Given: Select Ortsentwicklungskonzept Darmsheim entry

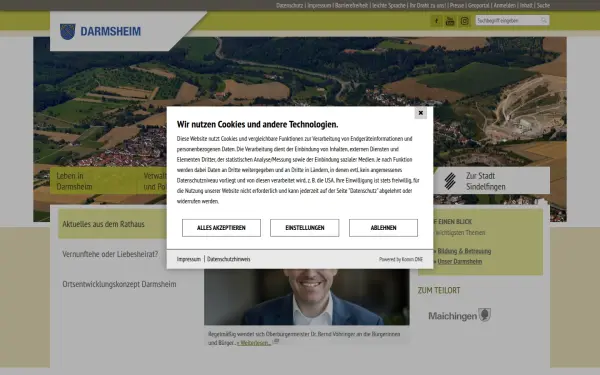Looking at the screenshot, I should click(119, 284).
